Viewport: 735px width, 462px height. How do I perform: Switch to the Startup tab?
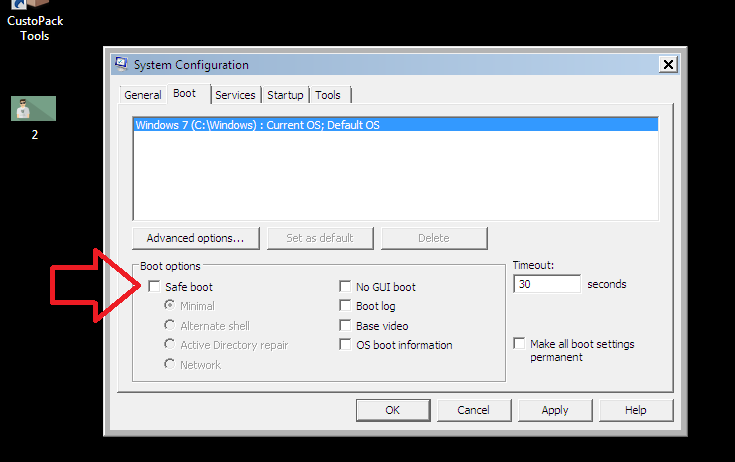click(x=285, y=95)
